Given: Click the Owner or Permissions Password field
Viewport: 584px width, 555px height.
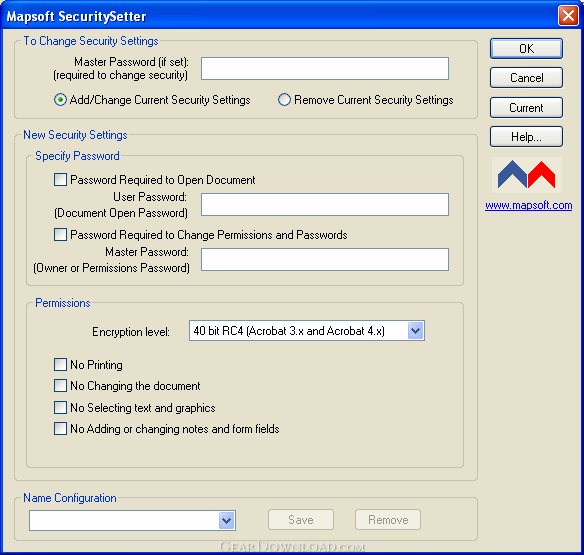Looking at the screenshot, I should [325, 260].
